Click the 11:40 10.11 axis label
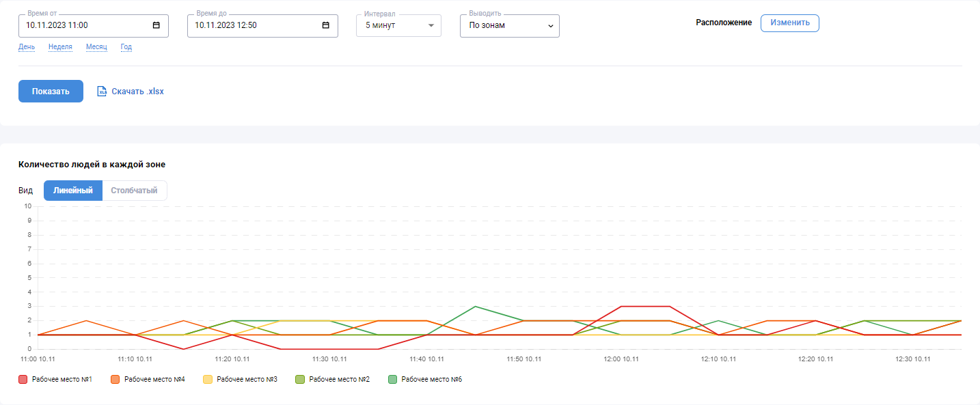 (x=427, y=359)
